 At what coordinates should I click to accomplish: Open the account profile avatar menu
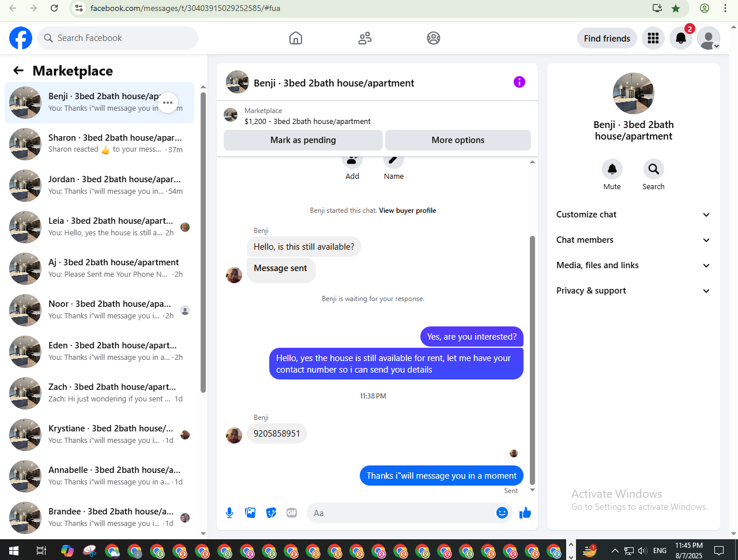tap(709, 38)
